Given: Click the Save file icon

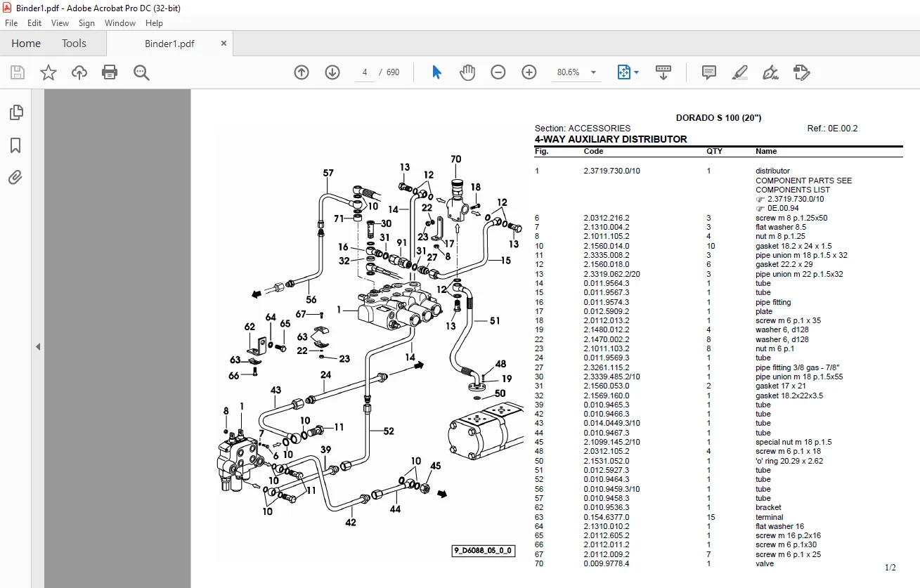Looking at the screenshot, I should pyautogui.click(x=18, y=72).
